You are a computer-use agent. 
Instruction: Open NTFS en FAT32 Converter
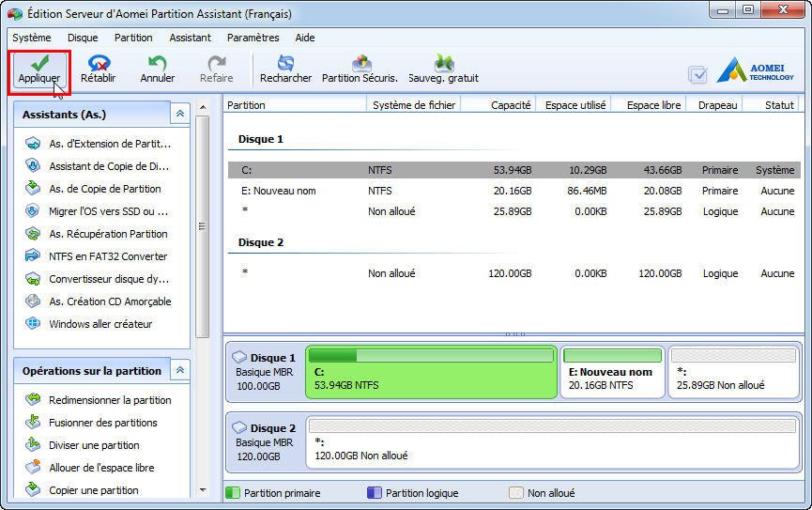(97, 256)
